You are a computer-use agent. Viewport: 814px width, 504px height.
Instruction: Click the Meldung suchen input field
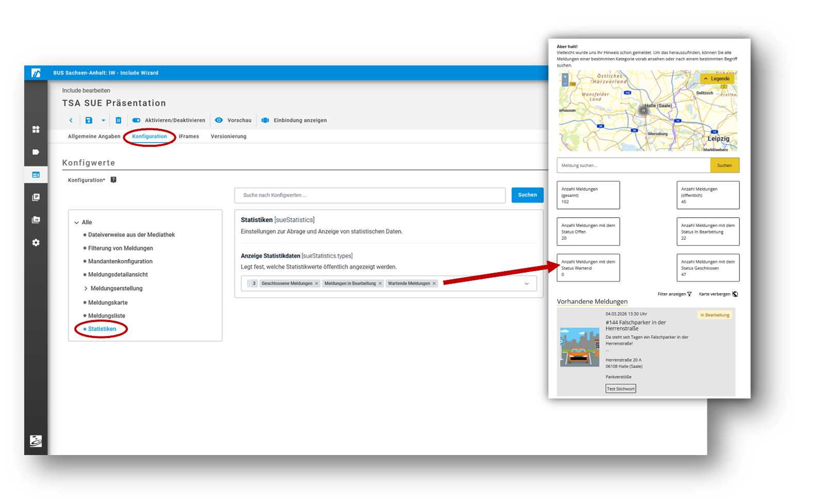click(634, 165)
